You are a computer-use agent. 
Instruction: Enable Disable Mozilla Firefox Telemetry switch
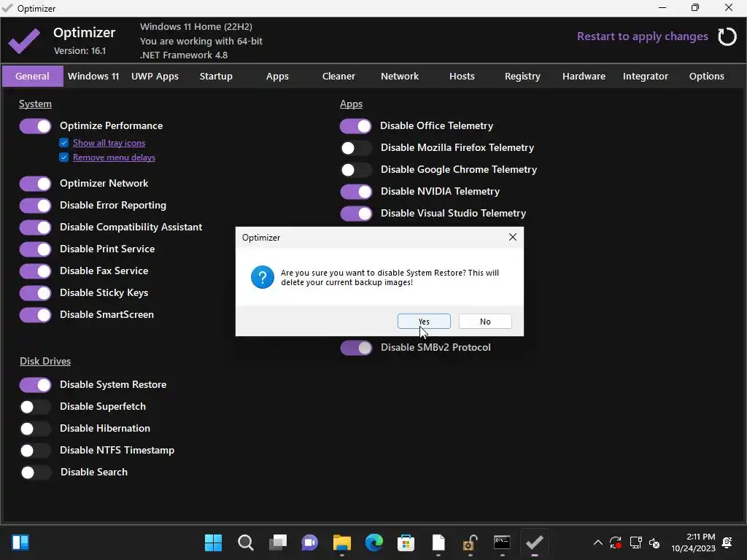[x=356, y=148]
